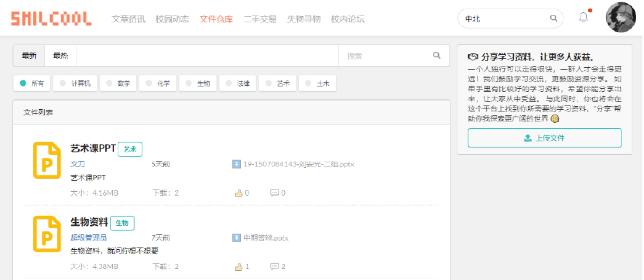This screenshot has height=280, width=644.
Task: Open the 艺术课PPT file's PowerPoint icon
Action: [x=47, y=160]
